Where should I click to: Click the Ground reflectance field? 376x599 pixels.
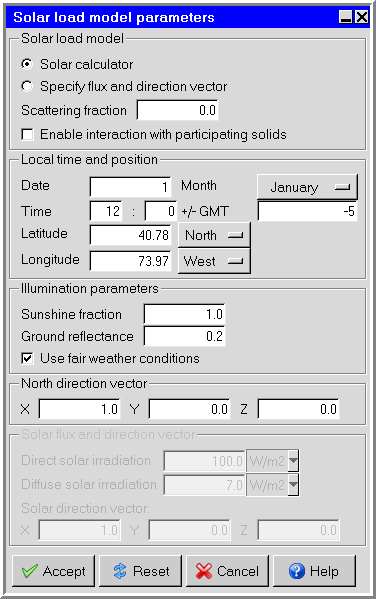tap(184, 336)
